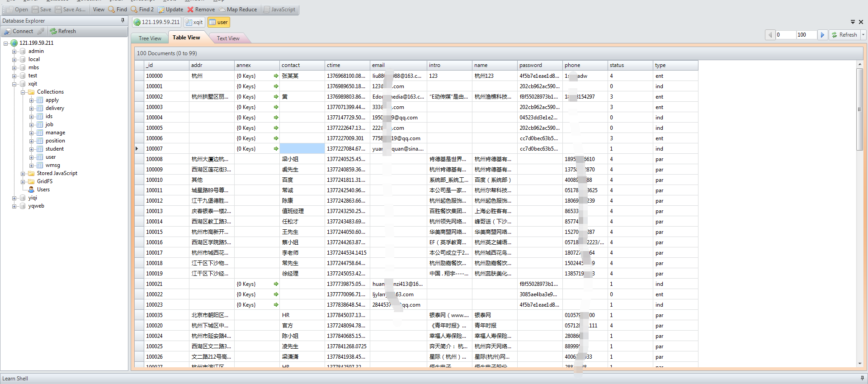Click the ctime column header
Screen dimensions: 868x384
pyautogui.click(x=347, y=65)
